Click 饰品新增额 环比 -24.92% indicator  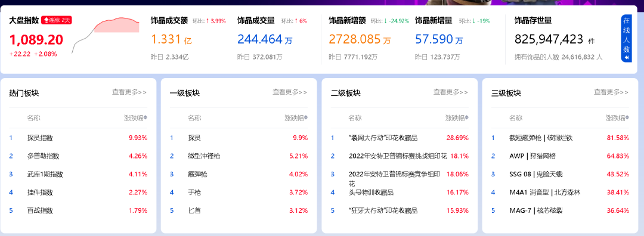coord(390,21)
